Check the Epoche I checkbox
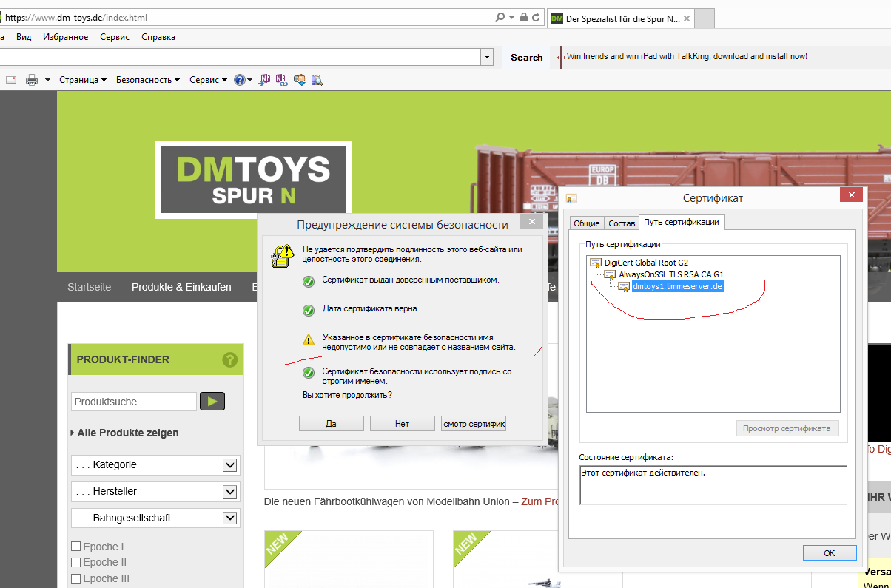 pos(75,547)
